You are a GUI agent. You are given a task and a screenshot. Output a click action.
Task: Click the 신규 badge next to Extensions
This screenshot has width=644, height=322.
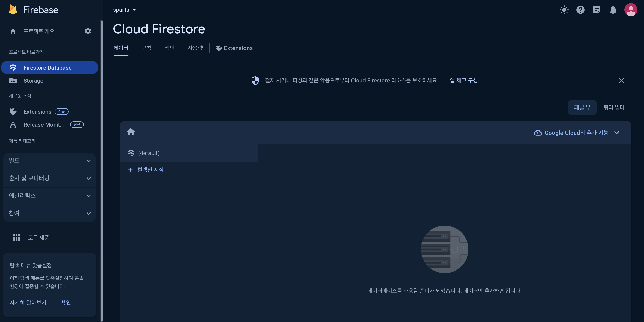(x=61, y=112)
